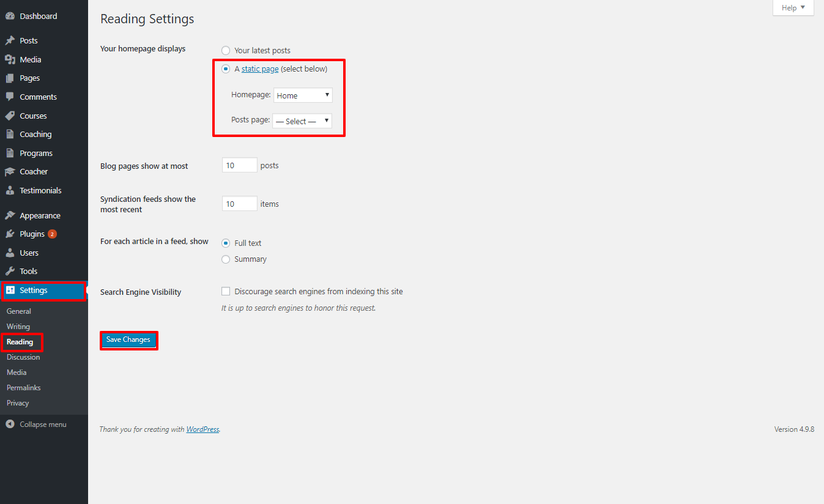Screen dimensions: 824x504
Task: Click the Posts pushpin icon
Action: pos(10,41)
